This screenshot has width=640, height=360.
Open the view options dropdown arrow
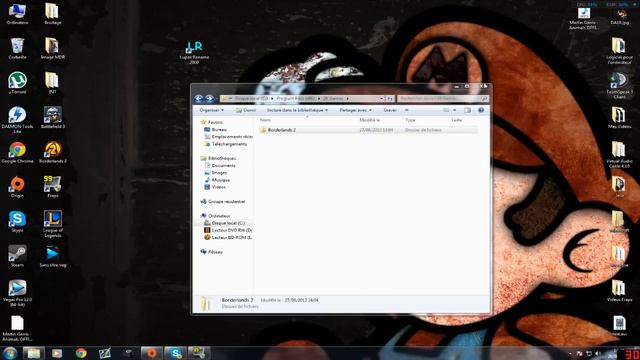pyautogui.click(x=455, y=110)
